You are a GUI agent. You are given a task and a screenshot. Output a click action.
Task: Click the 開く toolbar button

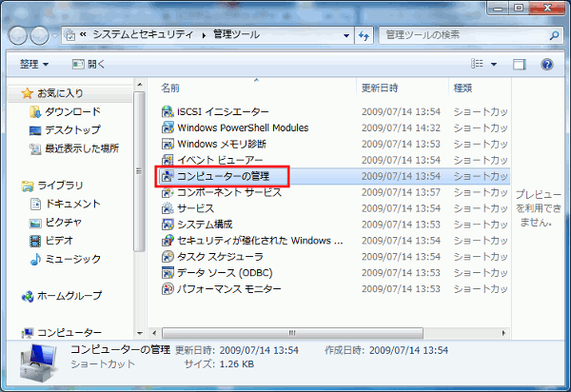(x=90, y=65)
